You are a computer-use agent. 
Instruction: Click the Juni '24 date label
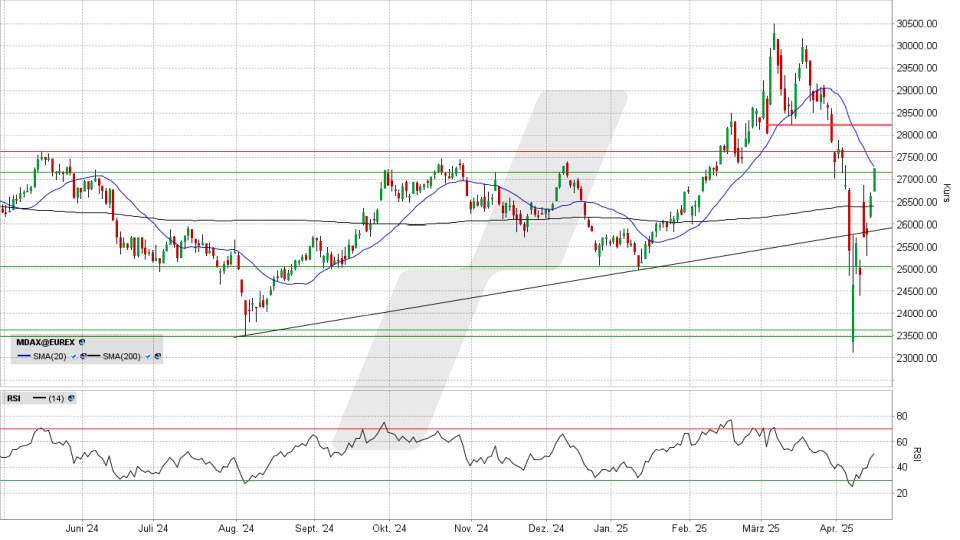(x=83, y=528)
